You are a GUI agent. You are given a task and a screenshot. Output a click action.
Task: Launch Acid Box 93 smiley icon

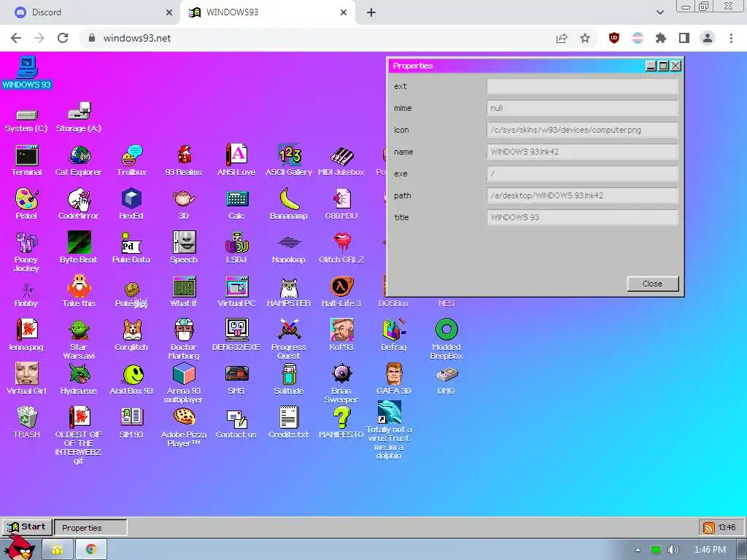click(x=131, y=379)
